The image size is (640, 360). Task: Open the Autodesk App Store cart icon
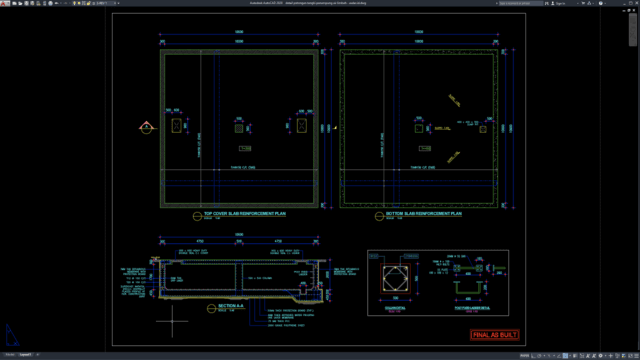coord(583,3)
